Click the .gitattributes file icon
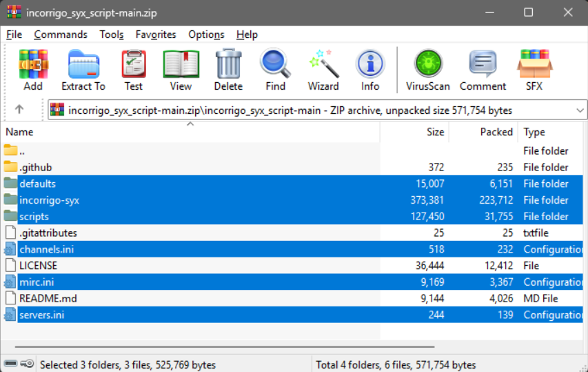Screen dimensions: 588x372 pos(10,233)
